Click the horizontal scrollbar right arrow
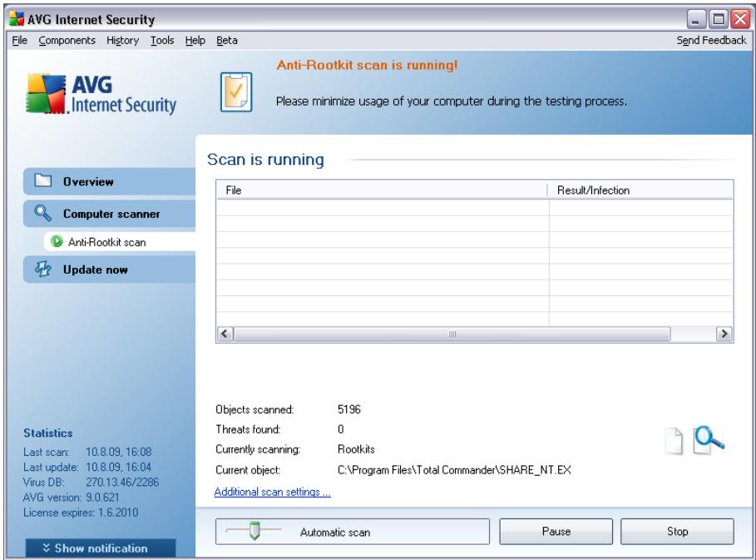This screenshot has width=756, height=560. tap(724, 334)
